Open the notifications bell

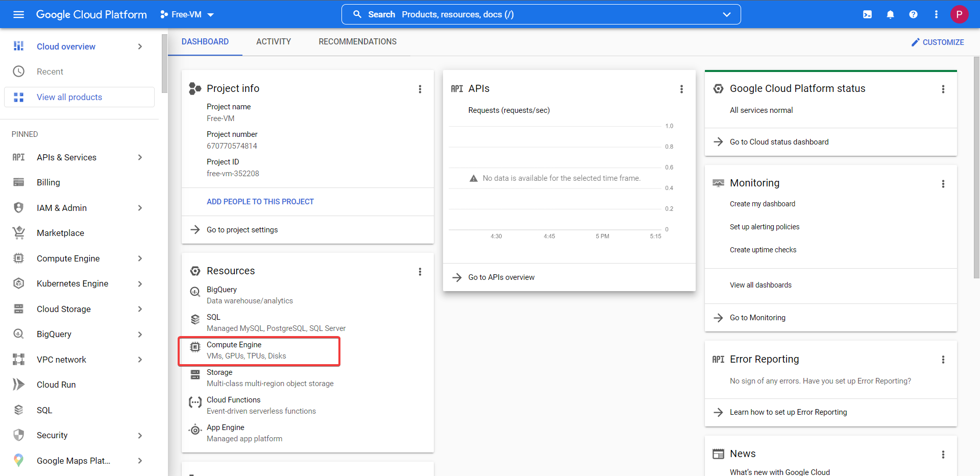pyautogui.click(x=890, y=14)
